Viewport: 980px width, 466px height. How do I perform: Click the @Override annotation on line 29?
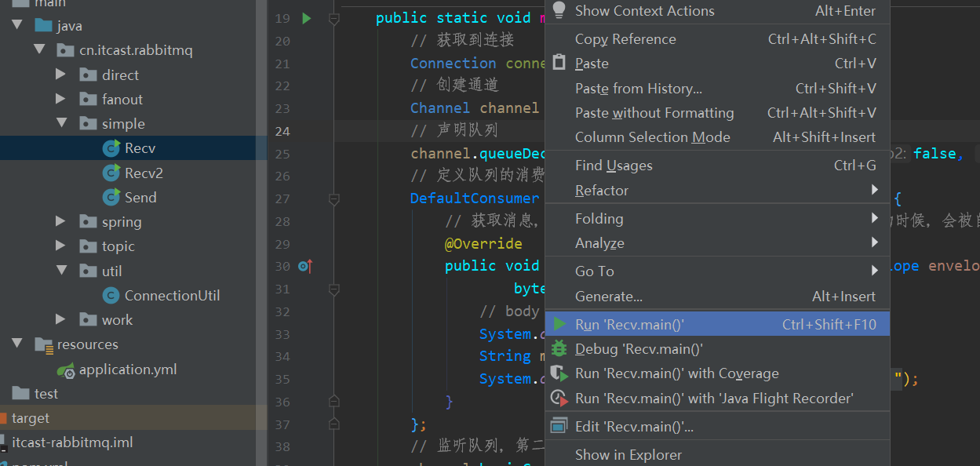pyautogui.click(x=483, y=244)
